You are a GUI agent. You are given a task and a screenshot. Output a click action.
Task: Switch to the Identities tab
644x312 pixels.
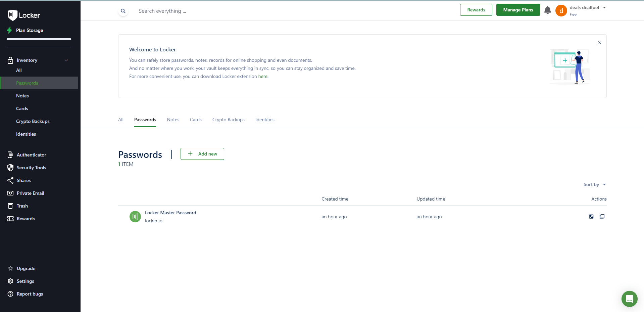(x=264, y=120)
